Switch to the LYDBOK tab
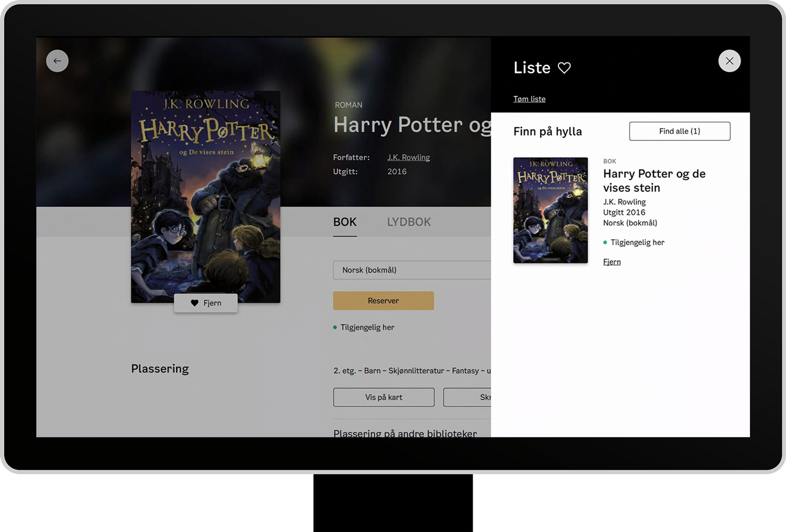 [409, 222]
